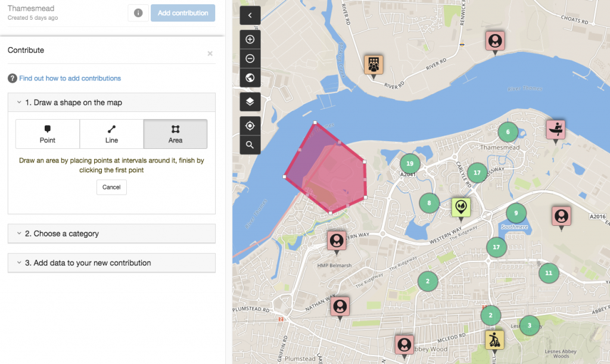Collapse the sidebar using the left chevron icon
Screen dimensions: 610x364
[x=250, y=15]
